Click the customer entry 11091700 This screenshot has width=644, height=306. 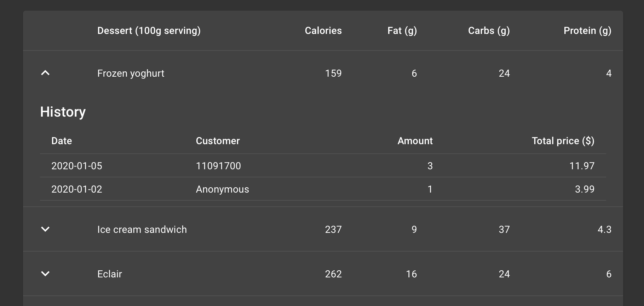pos(218,166)
